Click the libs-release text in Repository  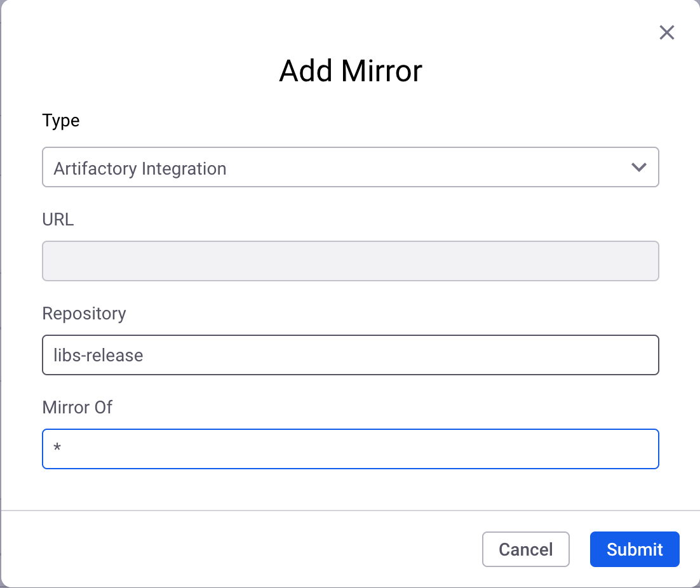click(x=98, y=355)
